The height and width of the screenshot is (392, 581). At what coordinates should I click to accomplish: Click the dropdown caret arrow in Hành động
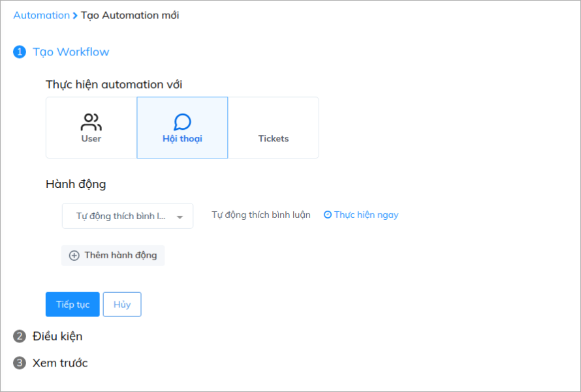(x=180, y=217)
